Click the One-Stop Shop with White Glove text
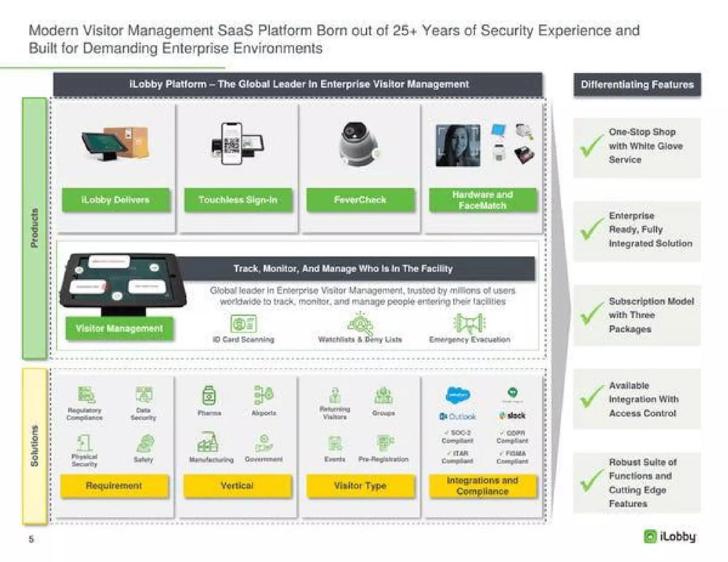 645,146
